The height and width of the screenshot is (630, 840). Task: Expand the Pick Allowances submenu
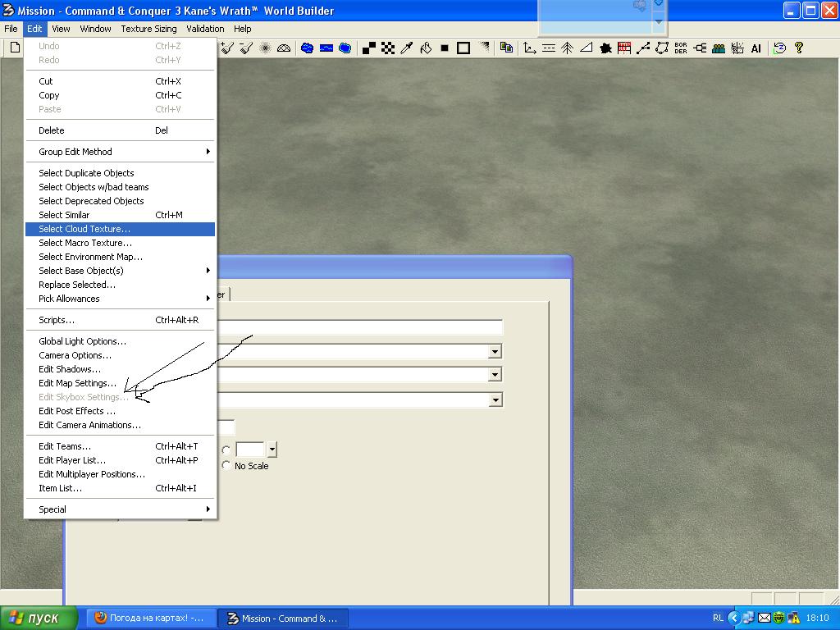click(x=120, y=299)
